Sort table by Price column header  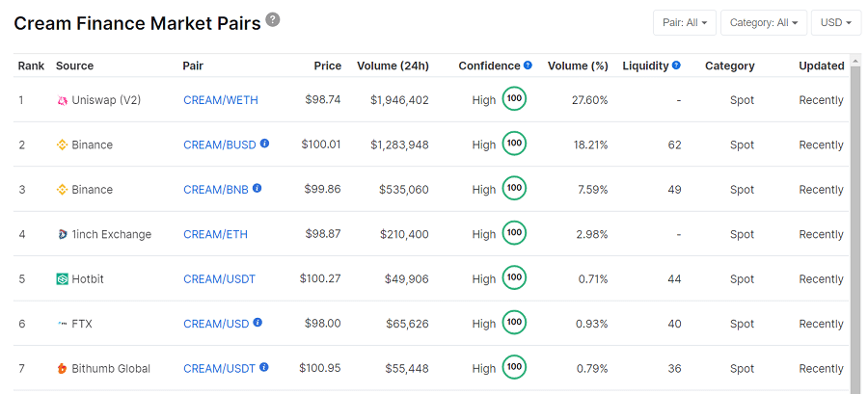click(x=327, y=66)
